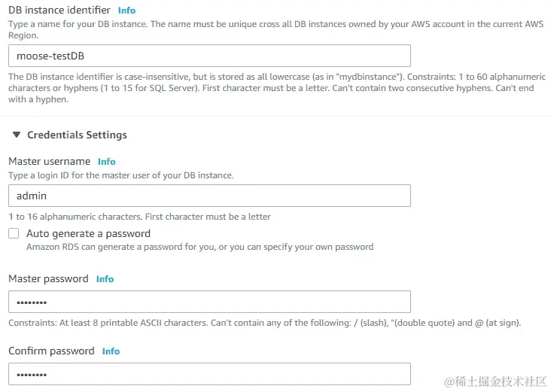Open Info link next to Confirm password
The width and height of the screenshot is (551, 392).
point(111,351)
